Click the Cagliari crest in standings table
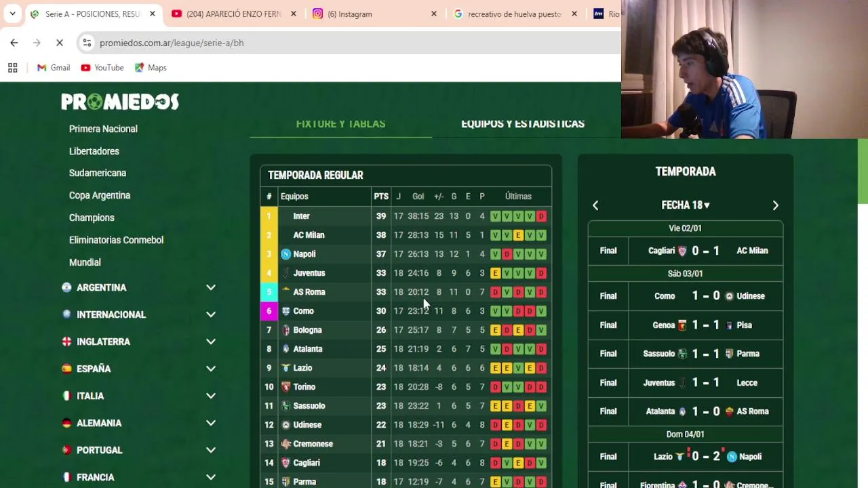 [286, 463]
